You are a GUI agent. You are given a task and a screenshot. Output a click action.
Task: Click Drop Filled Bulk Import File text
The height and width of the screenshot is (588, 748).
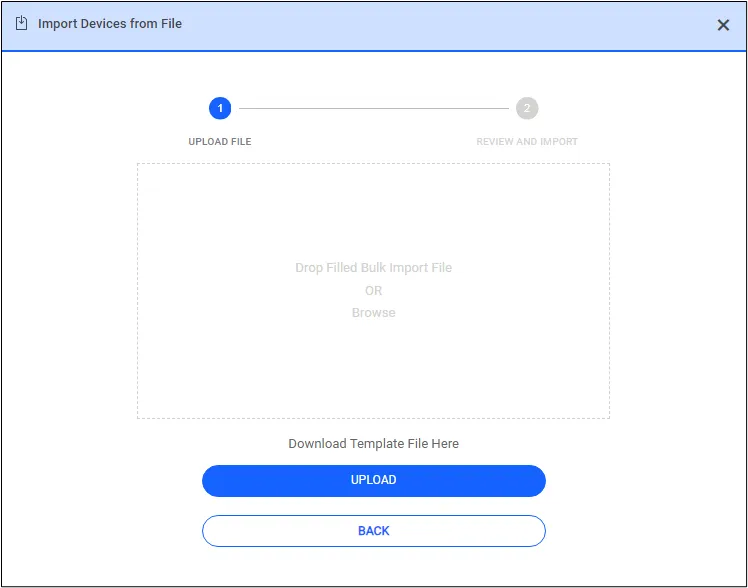[374, 268]
